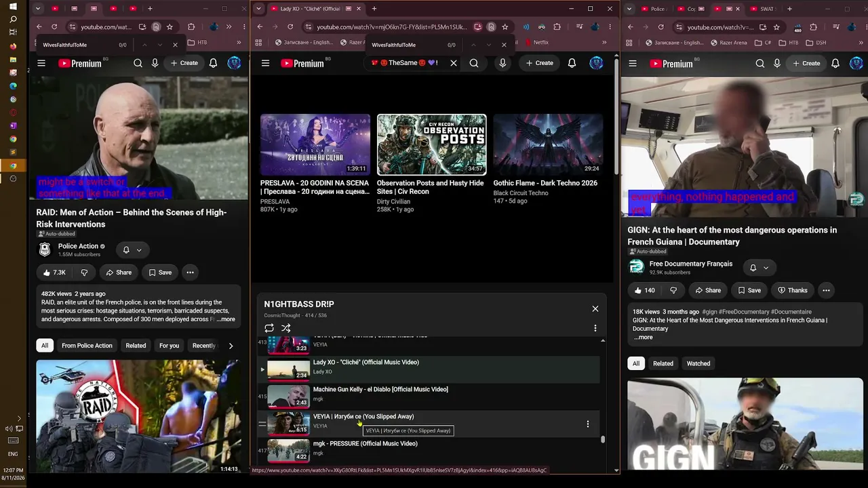Open notifications bell in the right YouTube window

835,64
